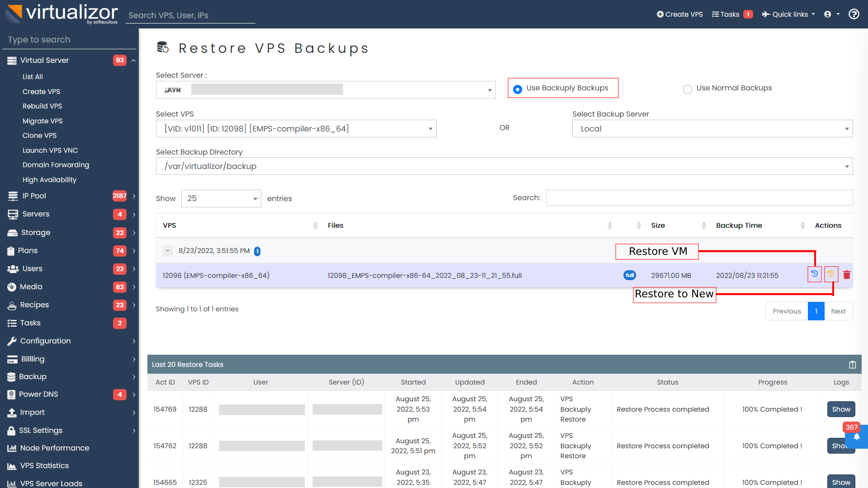Open the Show entries count dropdown
This screenshot has width=868, height=488.
pyautogui.click(x=221, y=198)
